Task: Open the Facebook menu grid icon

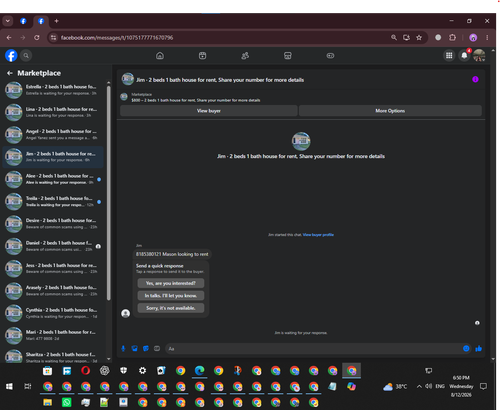Action: click(x=449, y=56)
